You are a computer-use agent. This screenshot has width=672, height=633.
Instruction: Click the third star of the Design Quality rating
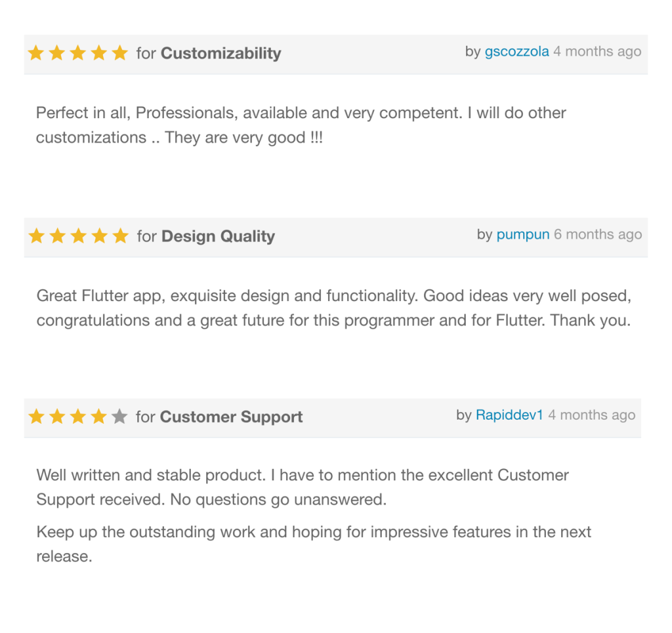tap(78, 236)
